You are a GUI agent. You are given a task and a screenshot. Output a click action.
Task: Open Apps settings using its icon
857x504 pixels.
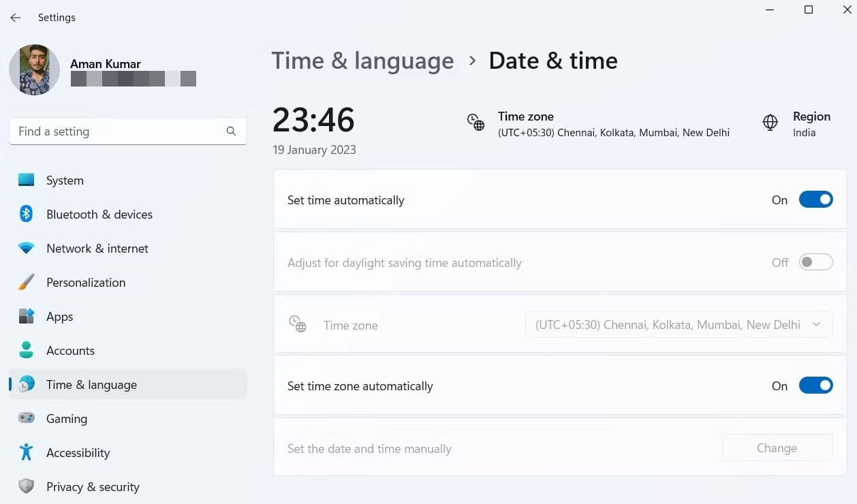(26, 316)
